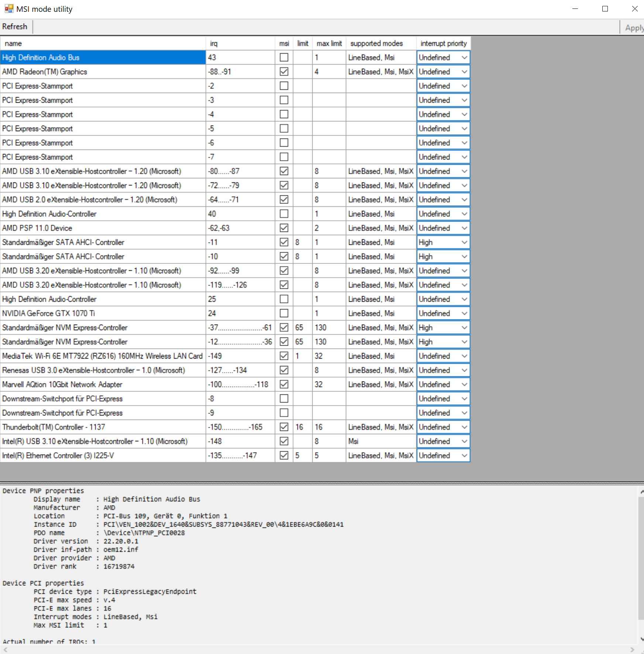Close the MSI mode utility window
644x654 pixels.
[x=634, y=9]
